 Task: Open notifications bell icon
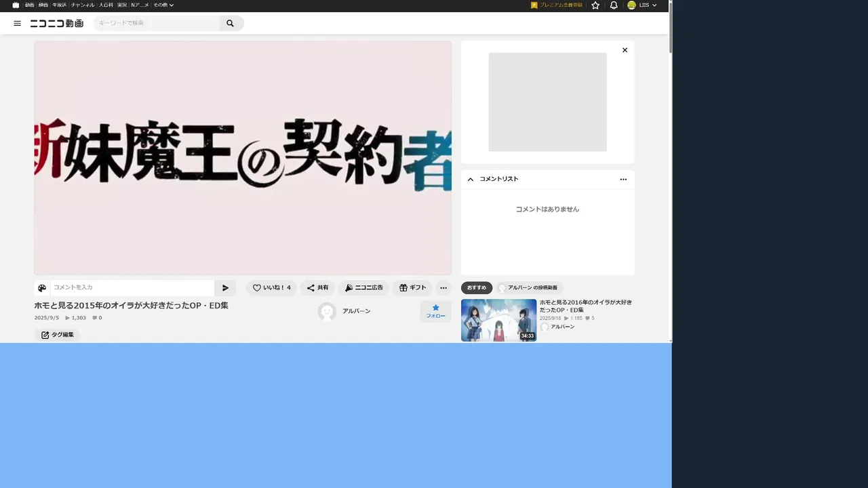point(614,5)
